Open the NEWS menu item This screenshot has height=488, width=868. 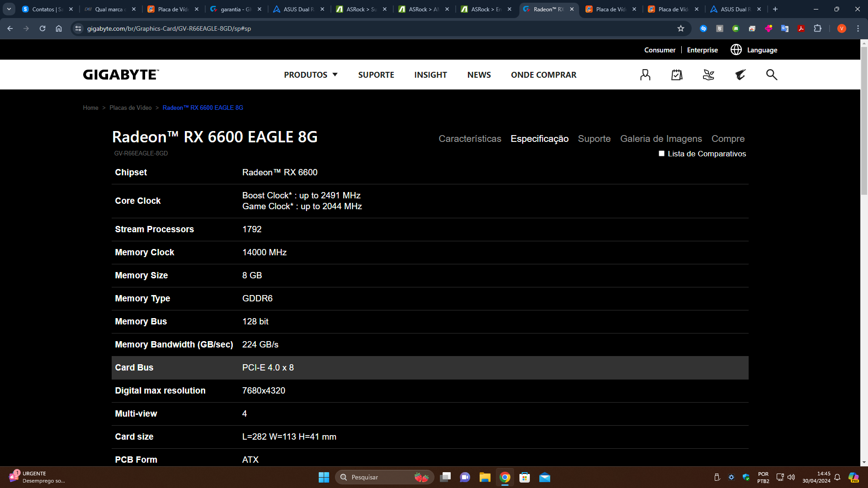click(479, 75)
